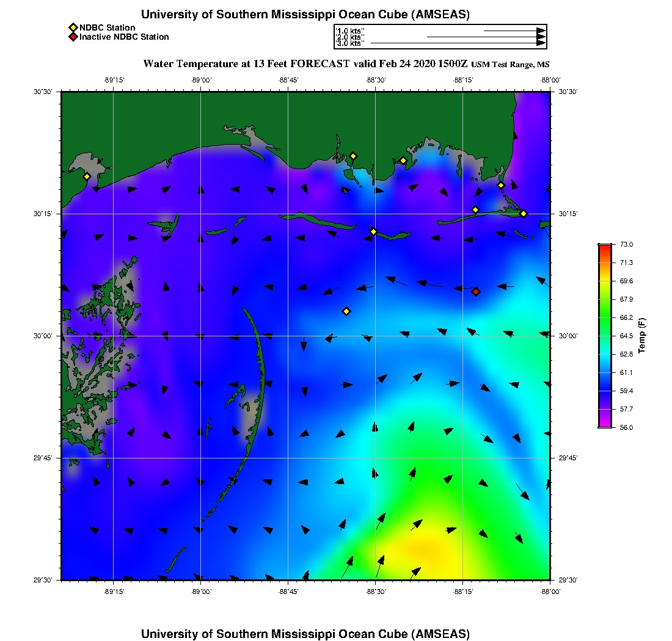Select the westernmost yellow NDBC station marker
The image size is (672, 641).
[87, 176]
